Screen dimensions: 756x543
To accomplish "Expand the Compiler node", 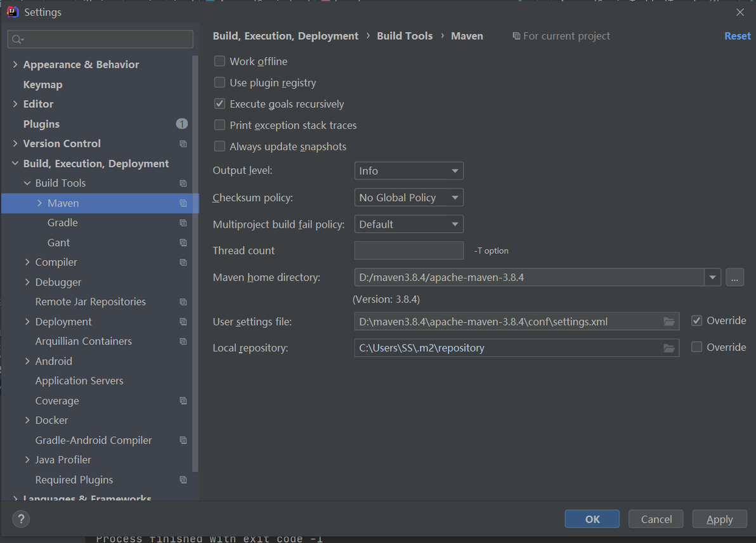I will [27, 263].
